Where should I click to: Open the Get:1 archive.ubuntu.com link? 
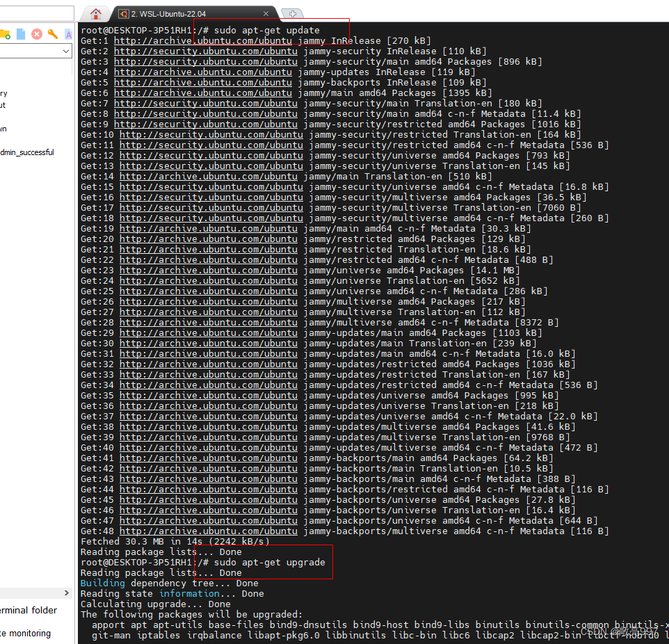pos(203,41)
